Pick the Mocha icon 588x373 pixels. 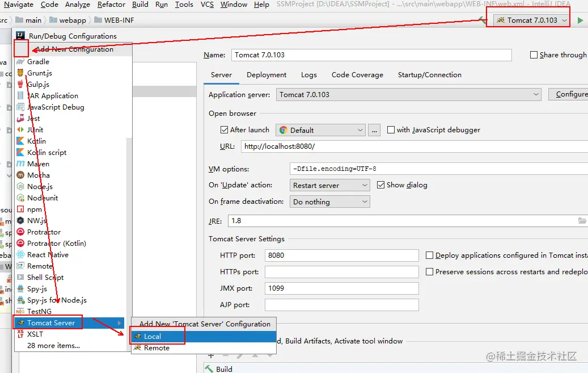(x=20, y=175)
